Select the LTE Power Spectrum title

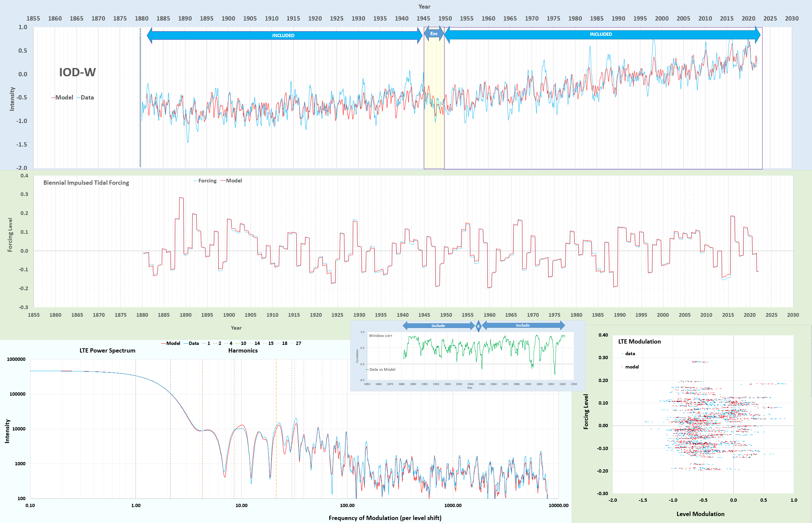[107, 351]
